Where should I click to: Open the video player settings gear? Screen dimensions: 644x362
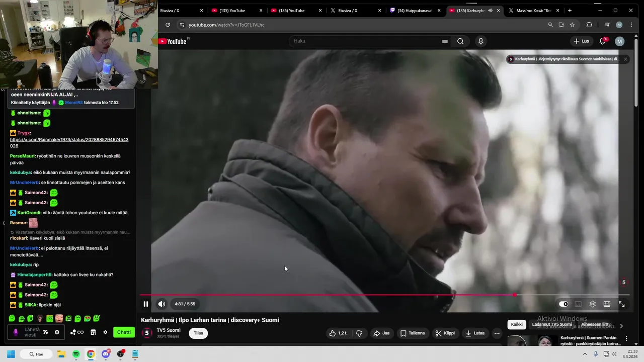pos(593,304)
